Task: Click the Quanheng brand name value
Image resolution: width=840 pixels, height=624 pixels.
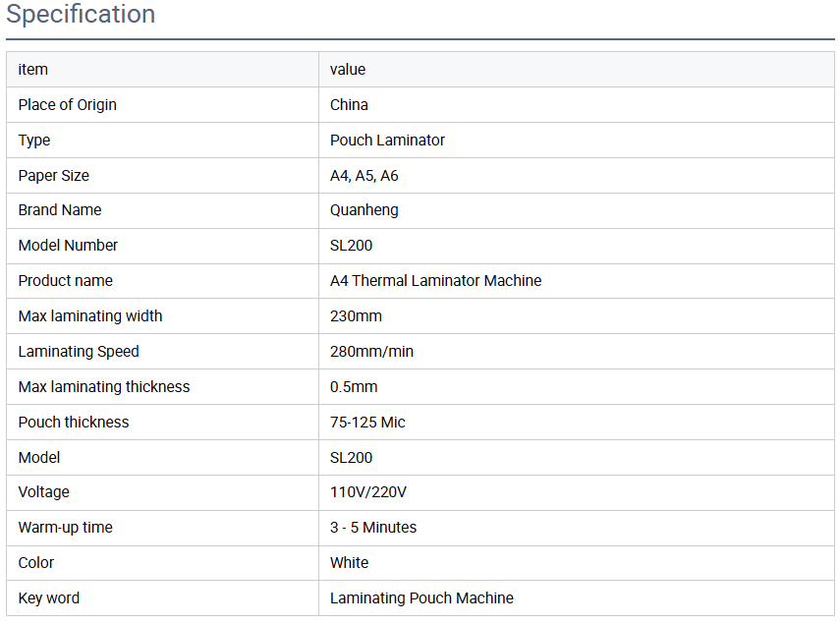Action: pos(364,210)
